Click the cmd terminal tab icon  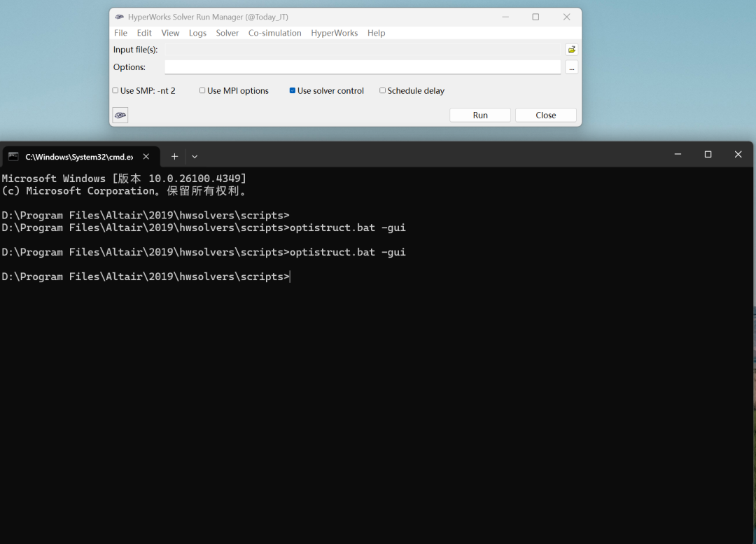tap(13, 156)
